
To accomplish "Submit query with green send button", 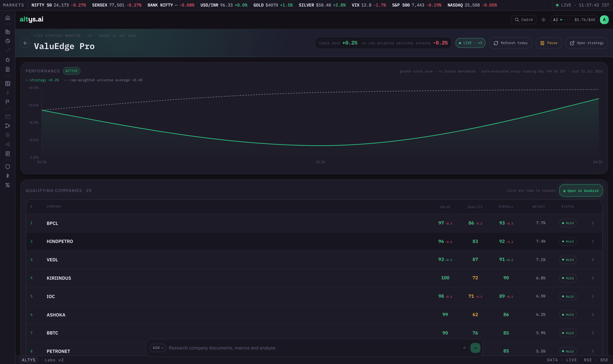I will (475, 348).
